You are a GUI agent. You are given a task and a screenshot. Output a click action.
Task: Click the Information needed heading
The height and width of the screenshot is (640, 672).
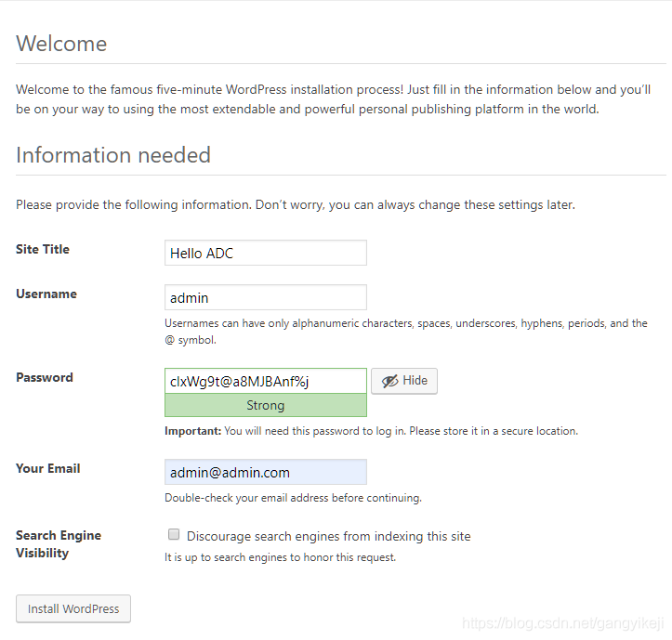[x=113, y=155]
